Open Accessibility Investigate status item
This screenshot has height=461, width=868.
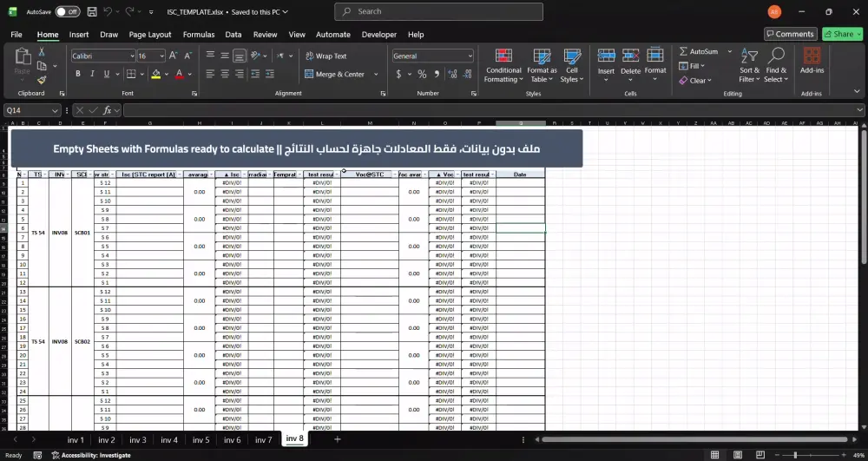click(91, 455)
